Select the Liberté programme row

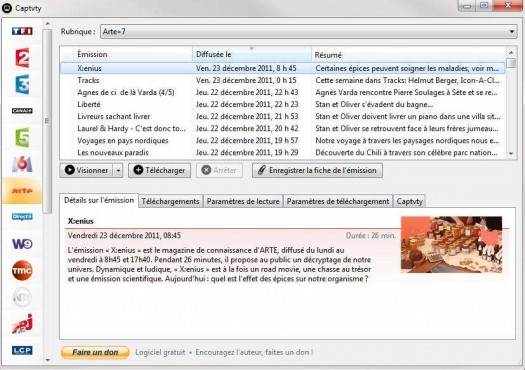coord(283,104)
